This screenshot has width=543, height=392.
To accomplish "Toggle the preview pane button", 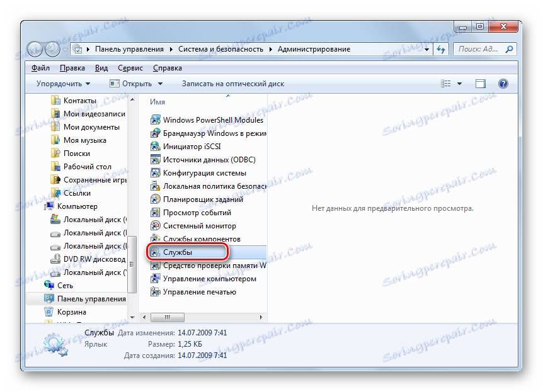I will (480, 84).
